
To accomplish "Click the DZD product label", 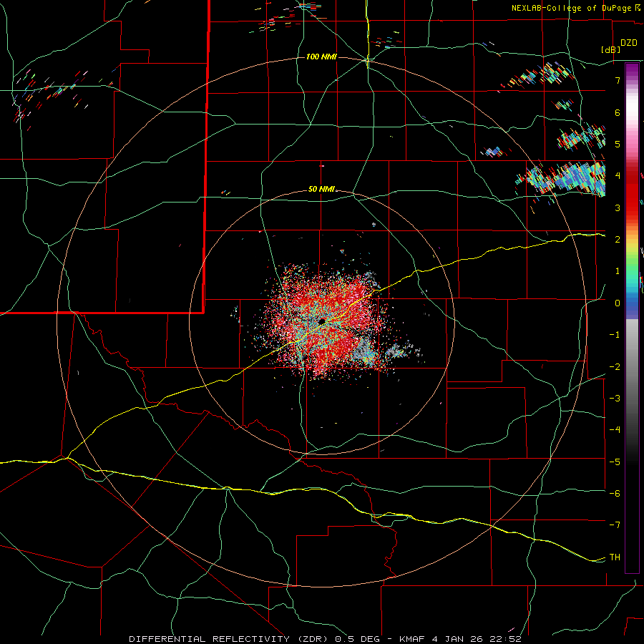I will [629, 43].
